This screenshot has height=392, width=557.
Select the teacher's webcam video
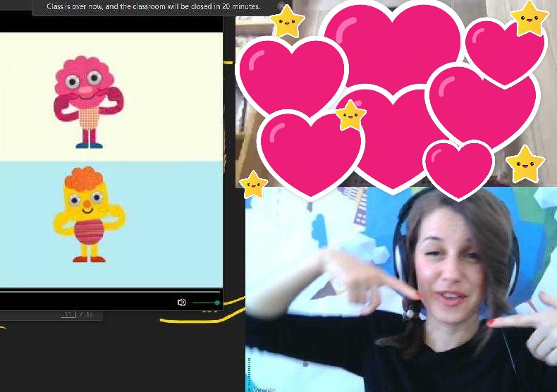[x=400, y=296]
